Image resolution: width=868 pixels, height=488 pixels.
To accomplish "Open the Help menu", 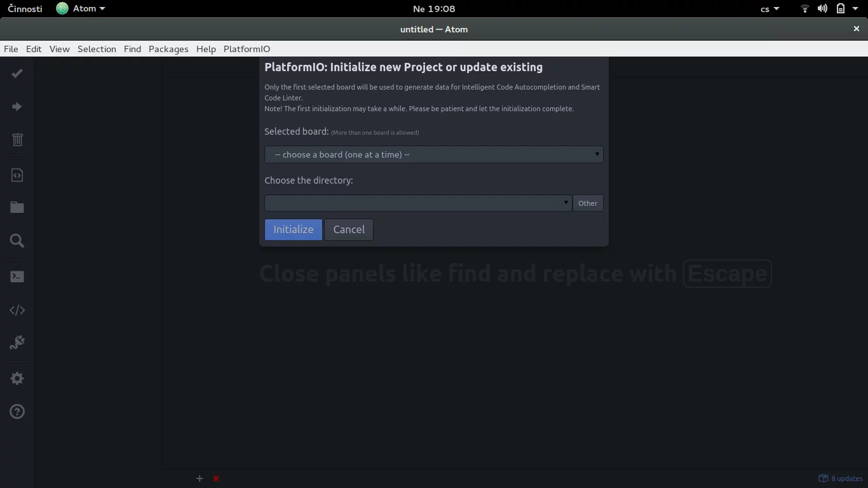I will pyautogui.click(x=206, y=49).
